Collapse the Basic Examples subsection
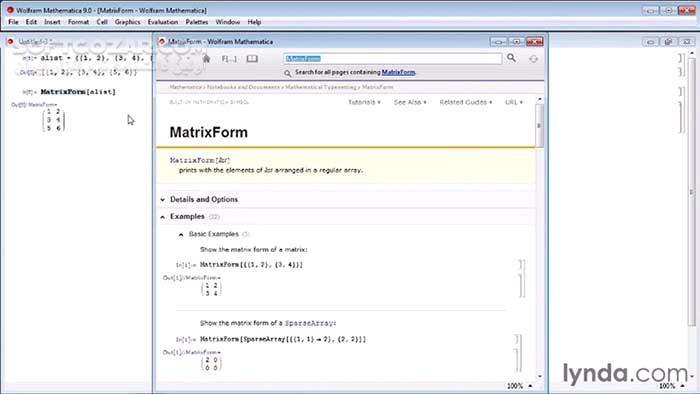The image size is (700, 394). coord(181,234)
